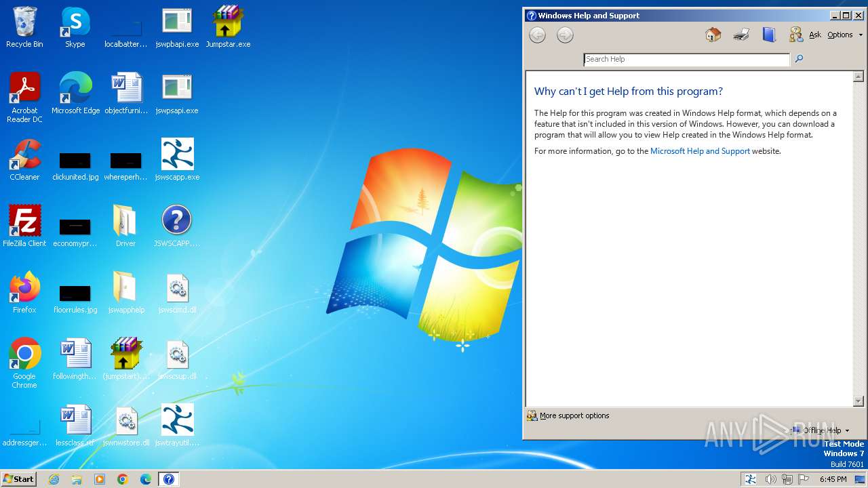Click the Action Center flag icon
Image resolution: width=868 pixels, height=488 pixels.
(x=803, y=479)
